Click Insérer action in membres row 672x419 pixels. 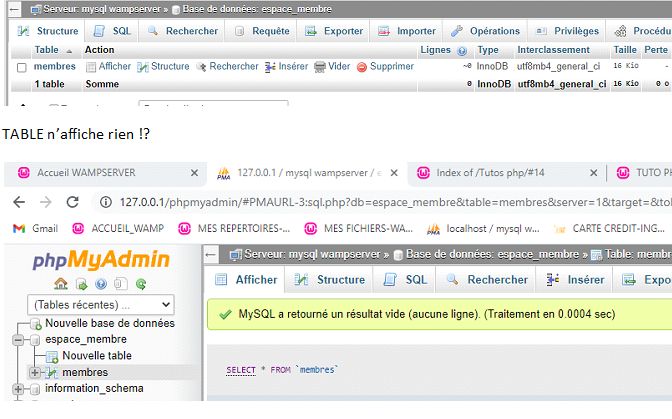point(286,66)
